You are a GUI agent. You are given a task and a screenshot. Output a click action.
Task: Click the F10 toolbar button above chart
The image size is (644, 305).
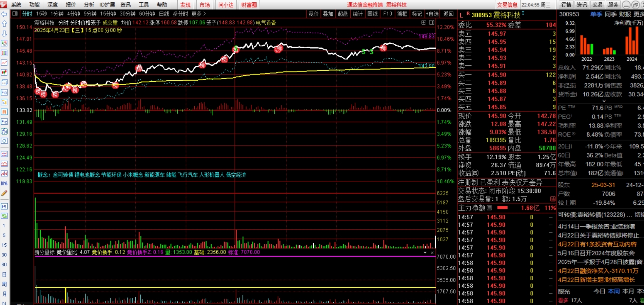click(387, 14)
